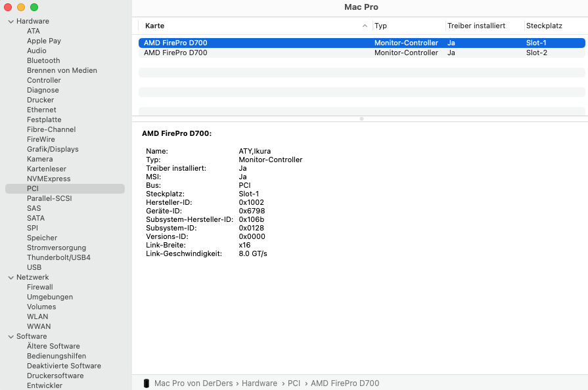The width and height of the screenshot is (588, 390).
Task: Click Mac Pro von DerDers in path bar
Action: click(x=194, y=383)
